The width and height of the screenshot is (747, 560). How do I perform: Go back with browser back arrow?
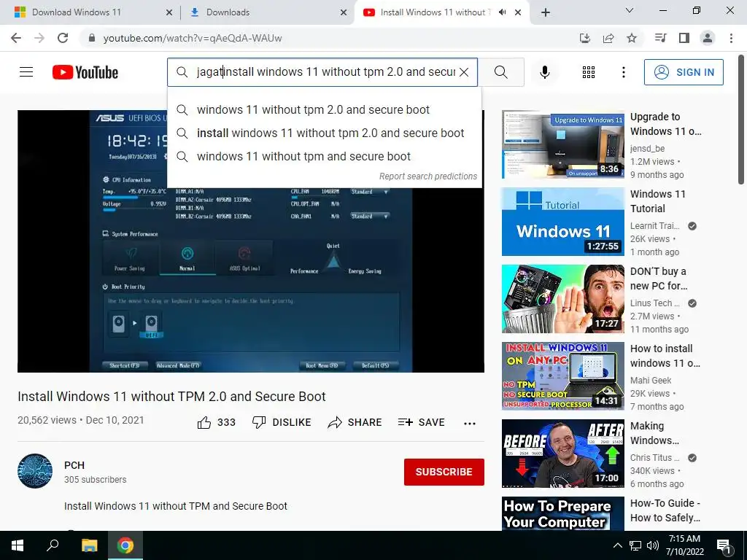tap(16, 38)
